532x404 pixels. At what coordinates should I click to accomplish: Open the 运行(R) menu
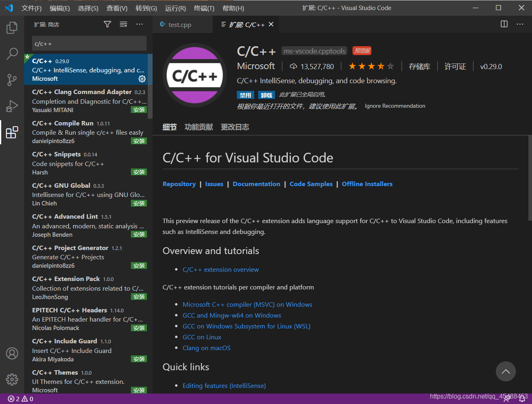pyautogui.click(x=175, y=8)
